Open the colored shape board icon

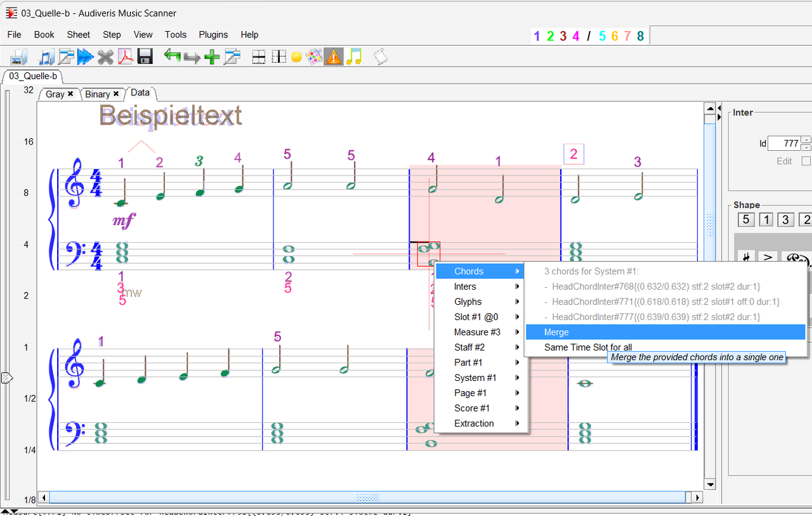(314, 56)
